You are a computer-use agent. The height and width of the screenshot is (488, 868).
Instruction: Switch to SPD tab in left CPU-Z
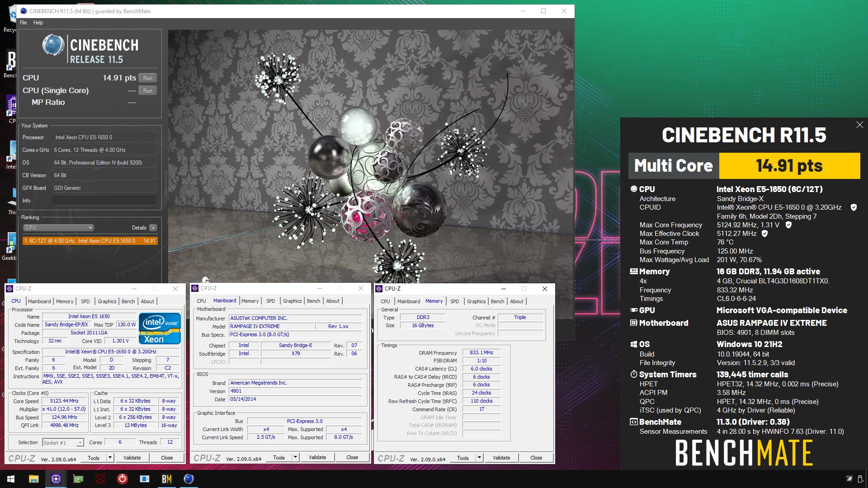(85, 301)
